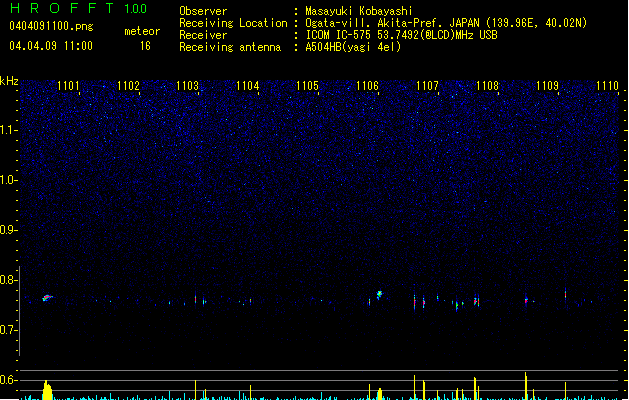Click the 'Receiving Location' field label

[233, 23]
